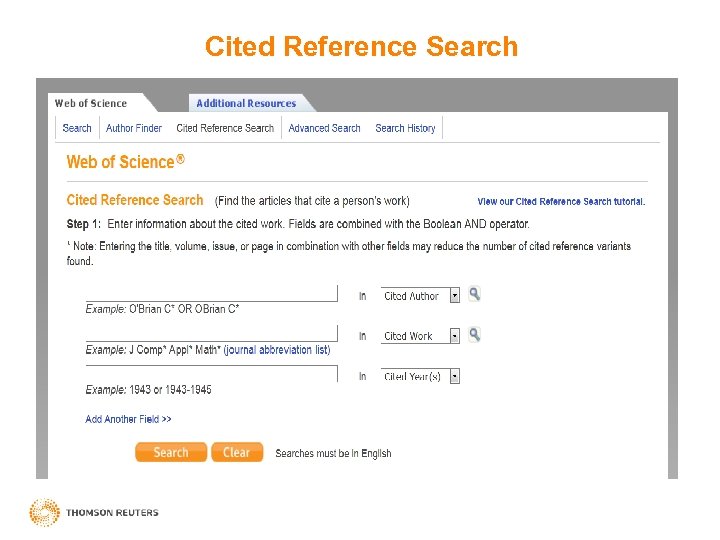Image resolution: width=720 pixels, height=540 pixels.
Task: Focus the Cited Year(s) text input
Action: click(x=212, y=374)
